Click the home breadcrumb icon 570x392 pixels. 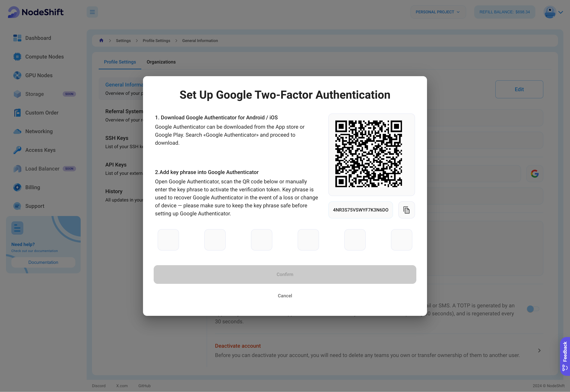[x=101, y=40]
